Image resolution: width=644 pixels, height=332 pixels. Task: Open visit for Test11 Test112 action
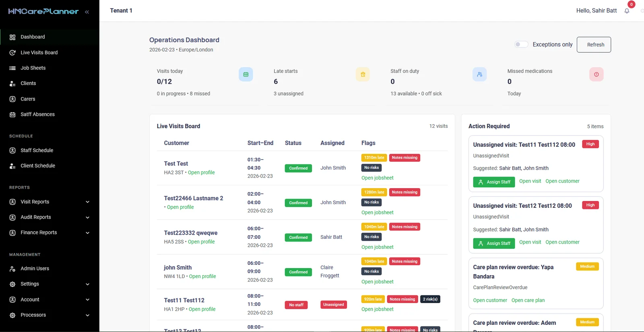[x=530, y=181]
